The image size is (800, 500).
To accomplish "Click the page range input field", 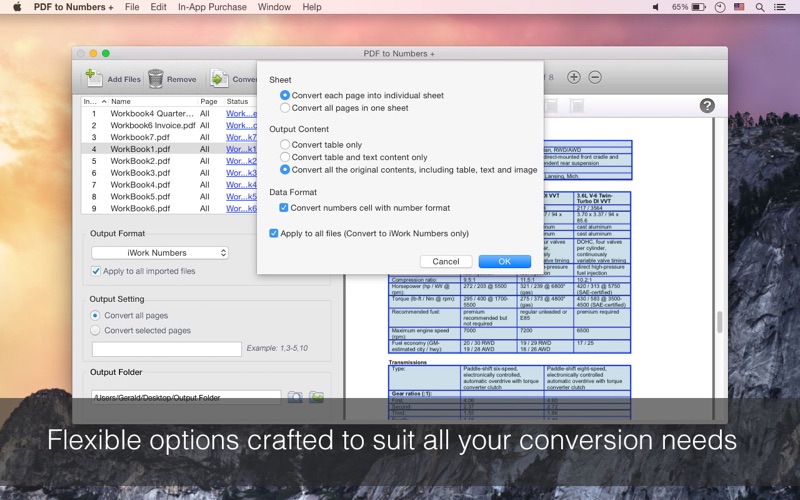I will click(167, 349).
